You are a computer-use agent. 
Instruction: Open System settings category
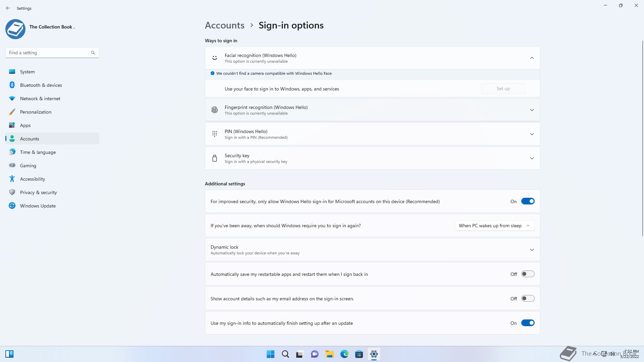[52, 71]
